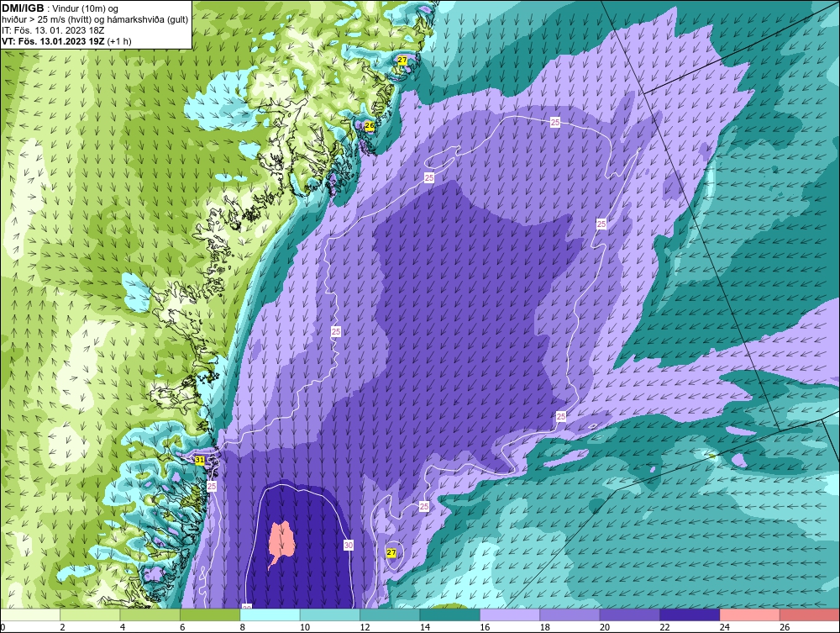This screenshot has width=840, height=633.
Task: Click the scale label '18'
Action: 545,628
